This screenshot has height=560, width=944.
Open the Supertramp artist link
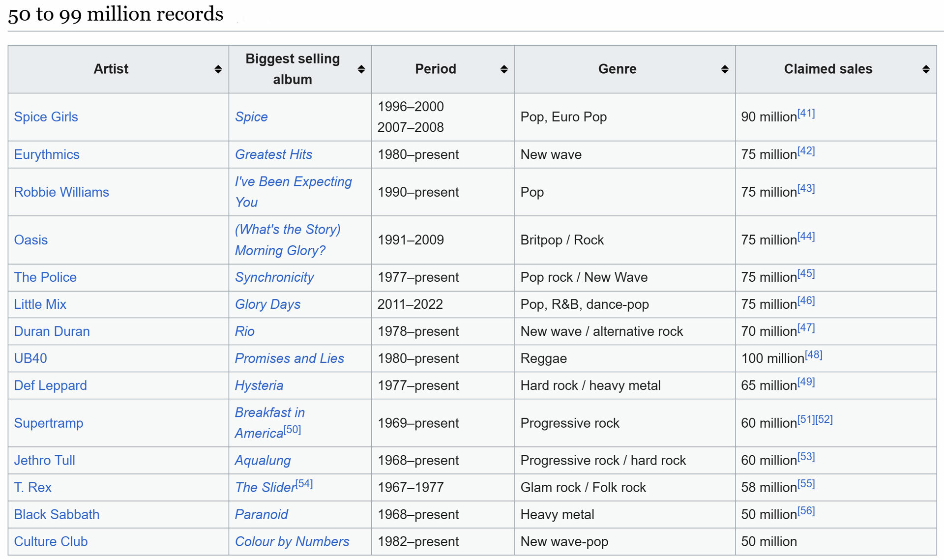pos(49,423)
